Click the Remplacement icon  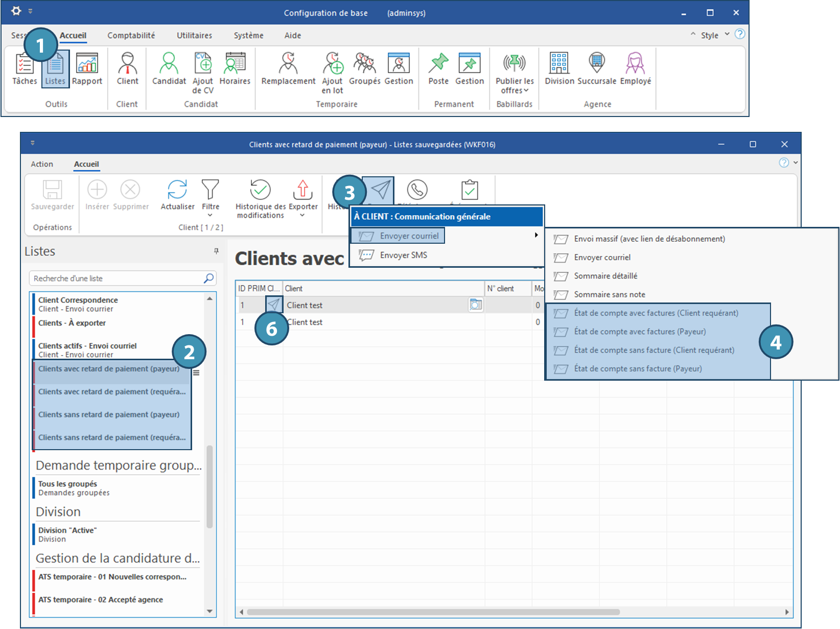pyautogui.click(x=288, y=64)
